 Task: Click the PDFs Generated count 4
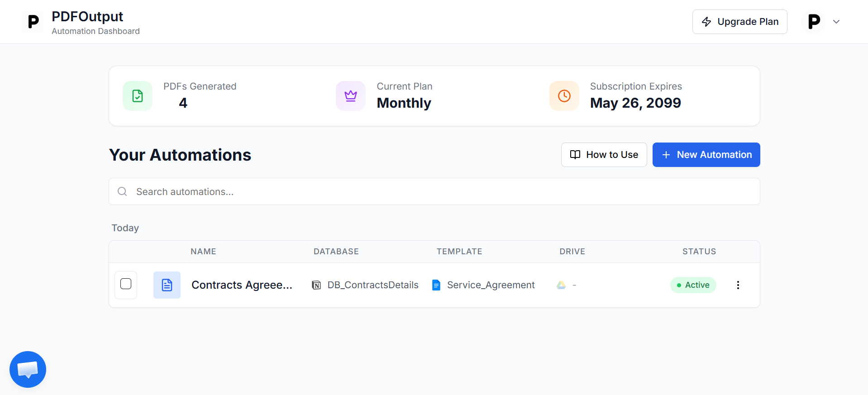183,103
